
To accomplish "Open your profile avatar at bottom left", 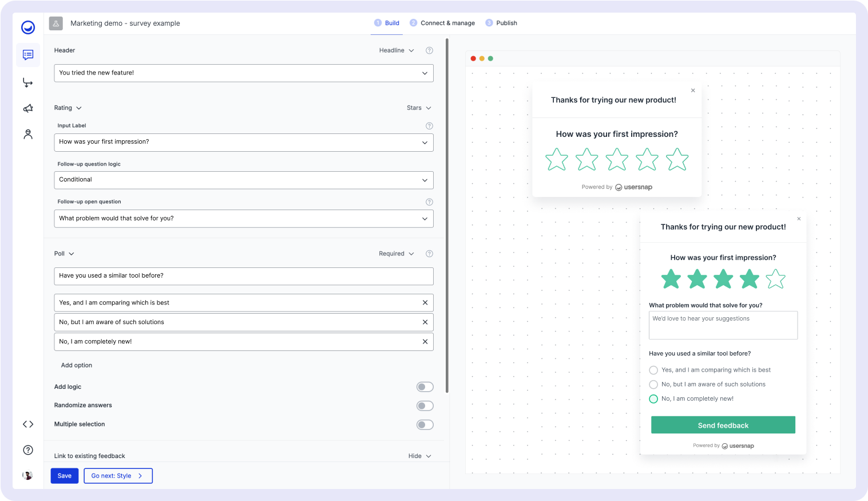I will coord(27,475).
